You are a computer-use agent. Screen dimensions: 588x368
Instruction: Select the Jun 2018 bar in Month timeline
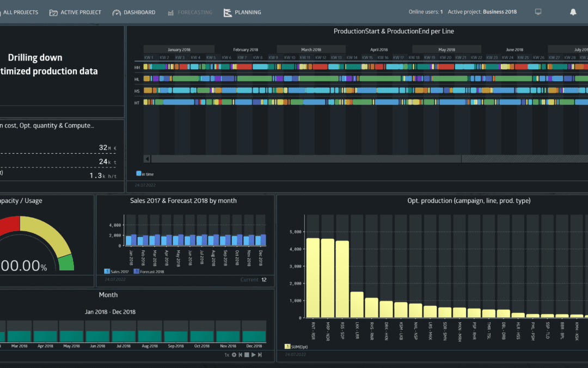coord(97,336)
